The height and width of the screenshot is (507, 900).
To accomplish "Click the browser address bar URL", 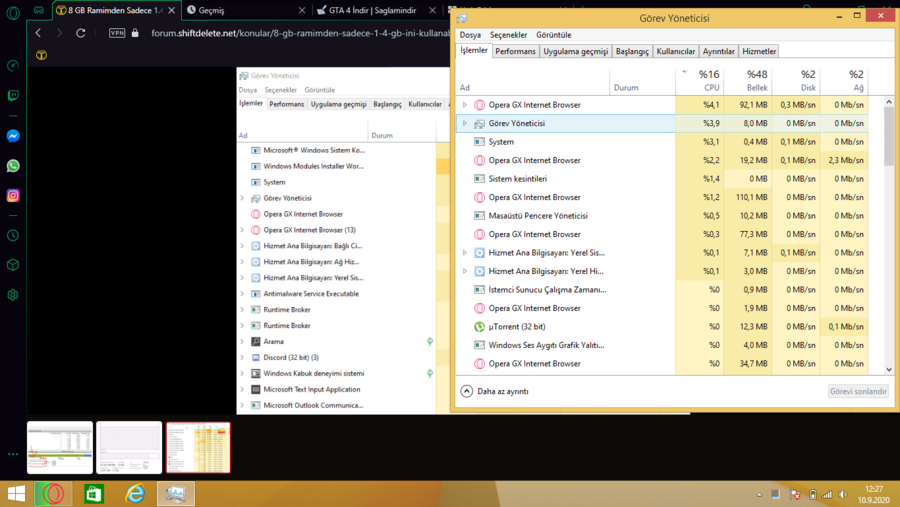I will [x=298, y=33].
